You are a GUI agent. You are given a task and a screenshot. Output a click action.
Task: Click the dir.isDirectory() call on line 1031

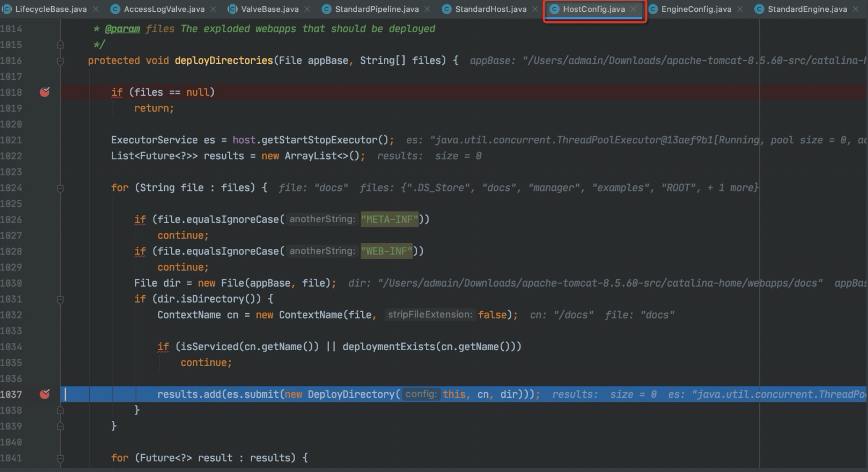[206, 299]
